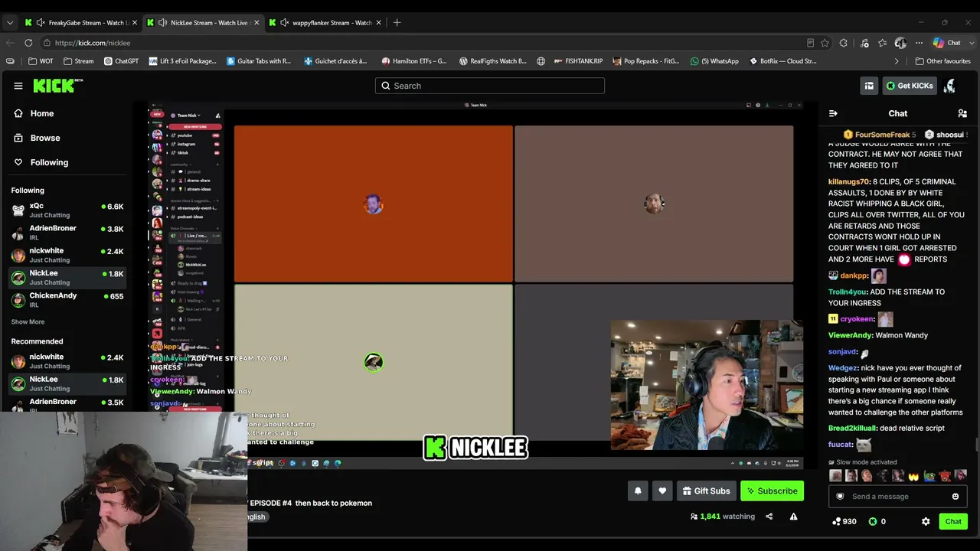Open the user profile avatar menu on Kick
Viewport: 980px width, 551px height.
(x=950, y=86)
